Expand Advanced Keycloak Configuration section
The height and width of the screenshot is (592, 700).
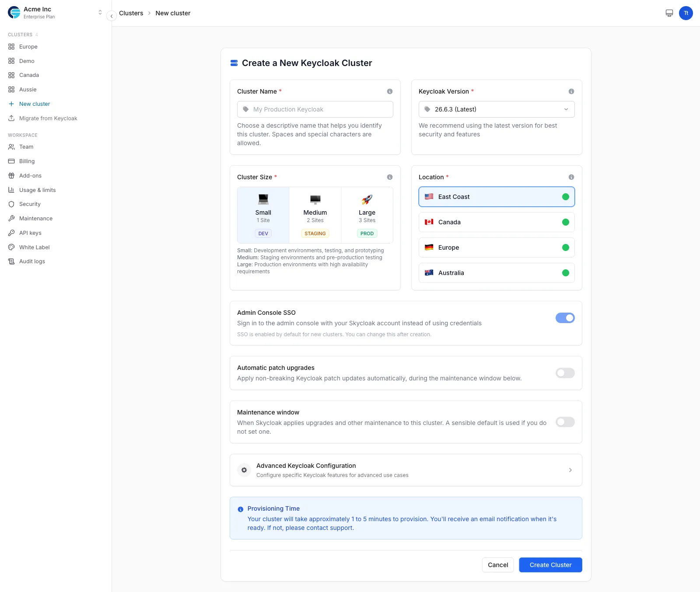[x=406, y=470]
